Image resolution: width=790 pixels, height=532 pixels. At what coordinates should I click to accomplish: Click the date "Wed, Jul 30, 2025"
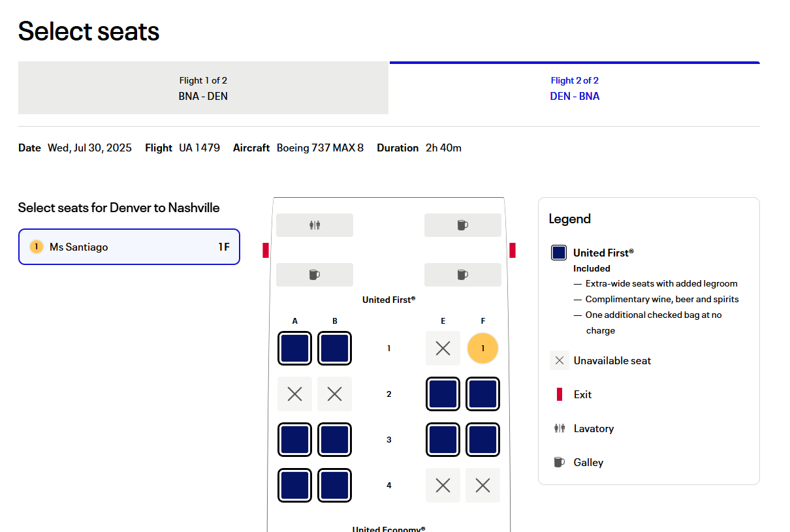(x=89, y=148)
